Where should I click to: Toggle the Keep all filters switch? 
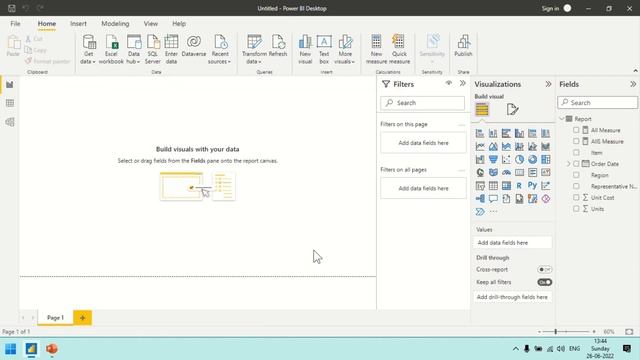544,282
